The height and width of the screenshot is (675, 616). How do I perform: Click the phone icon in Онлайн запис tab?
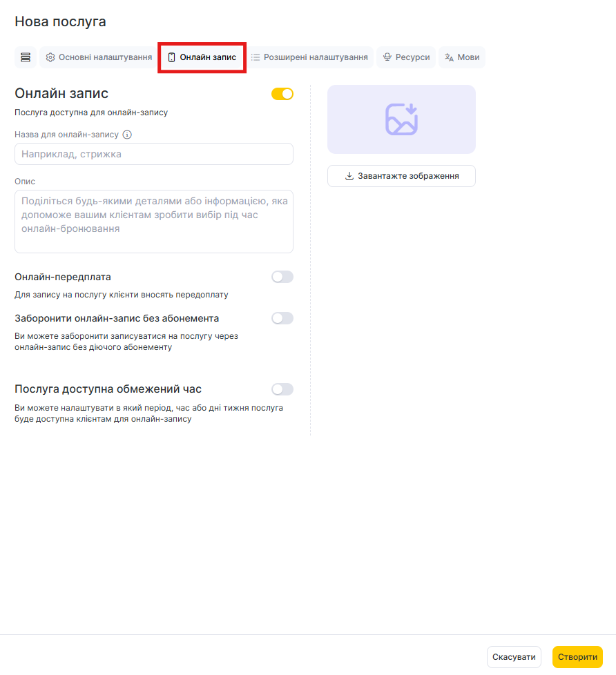172,57
